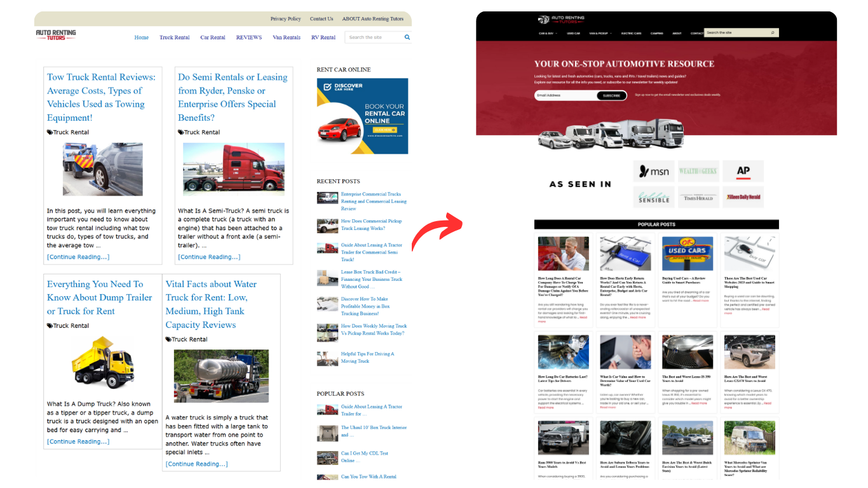Open the Privacy Policy link

pyautogui.click(x=285, y=19)
